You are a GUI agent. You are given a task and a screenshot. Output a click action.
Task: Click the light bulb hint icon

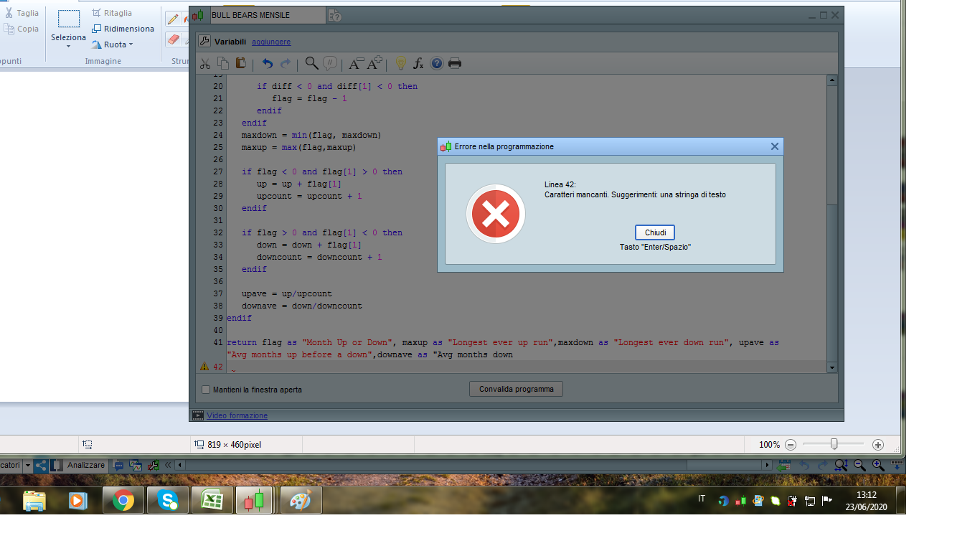point(401,63)
